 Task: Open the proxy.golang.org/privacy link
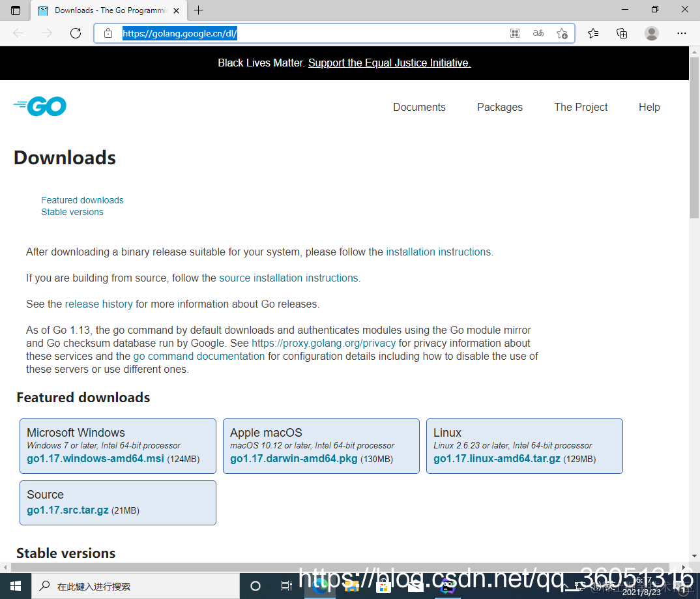click(x=323, y=343)
